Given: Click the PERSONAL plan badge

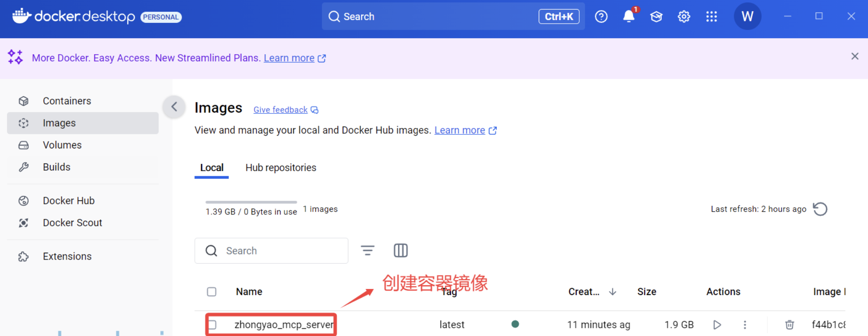Looking at the screenshot, I should coord(161,17).
